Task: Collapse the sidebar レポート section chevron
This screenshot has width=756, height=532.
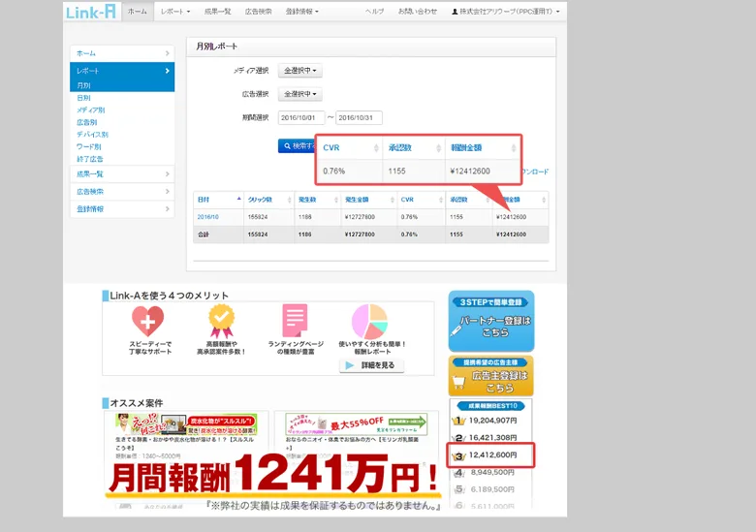Action: (x=168, y=71)
